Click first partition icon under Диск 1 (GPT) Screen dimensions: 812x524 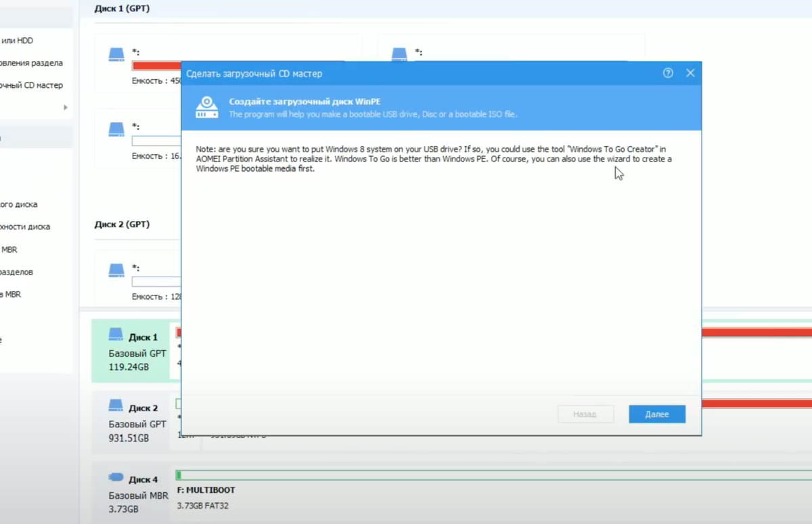tap(116, 54)
